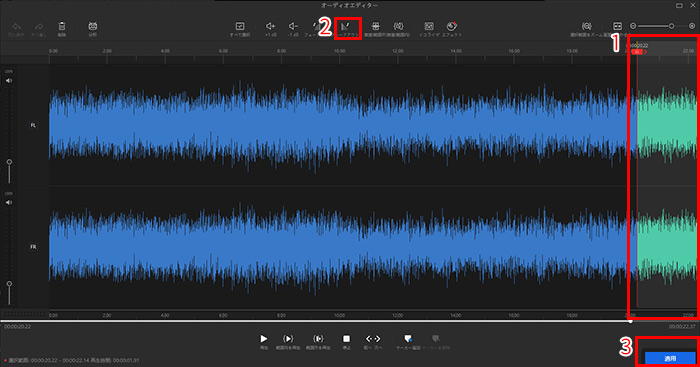Image resolution: width=700 pixels, height=367 pixels.
Task: Mute the FL channel speaker icon
Action: tap(9, 81)
